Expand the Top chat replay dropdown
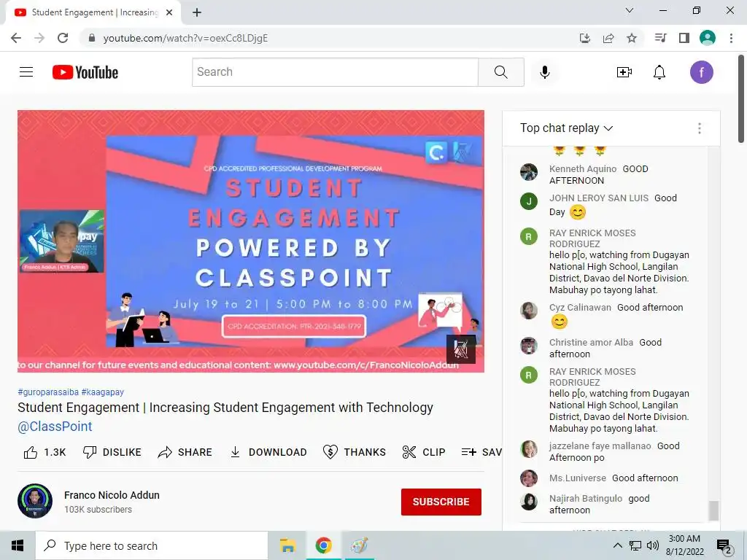Viewport: 747px width, 560px height. click(x=566, y=128)
